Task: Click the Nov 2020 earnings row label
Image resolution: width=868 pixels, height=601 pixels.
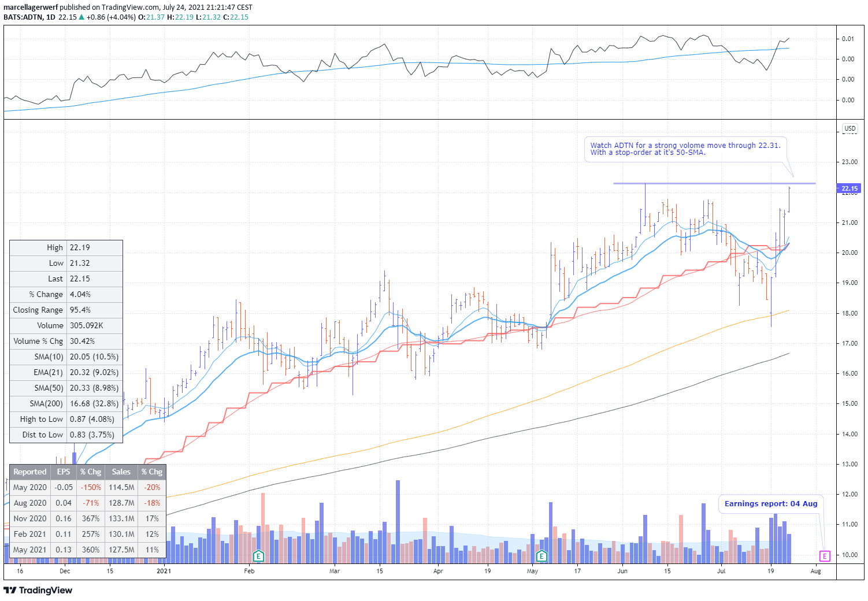Action: 30,519
